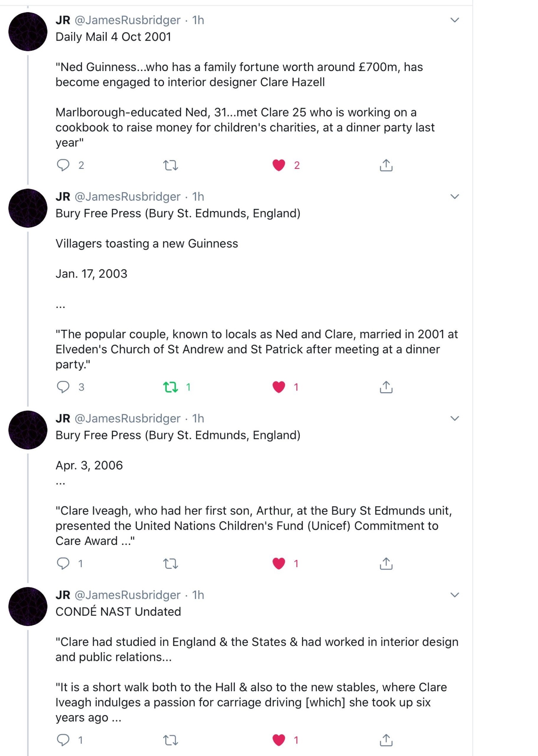Expand options chevron on Condé Nast tweet
The width and height of the screenshot is (538, 756).
point(455,595)
